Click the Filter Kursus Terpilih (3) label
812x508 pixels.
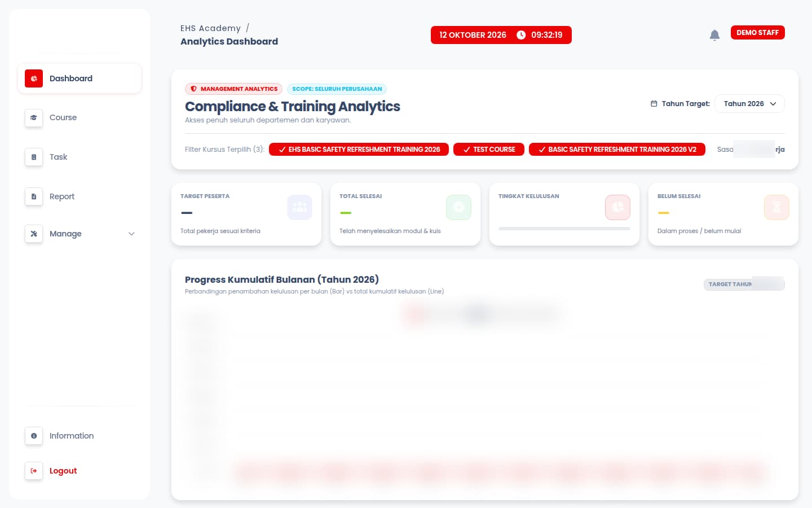coord(224,150)
